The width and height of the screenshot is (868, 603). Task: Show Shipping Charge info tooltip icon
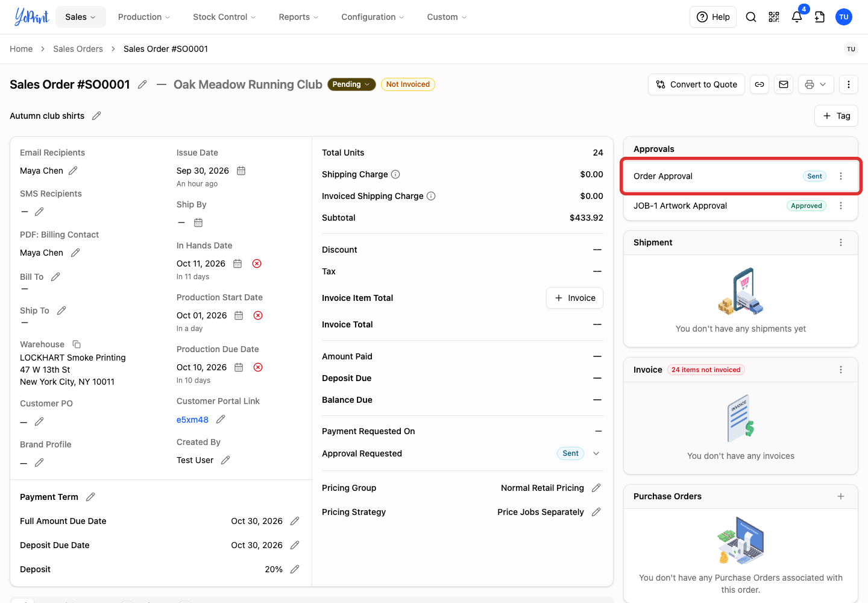pyautogui.click(x=395, y=174)
